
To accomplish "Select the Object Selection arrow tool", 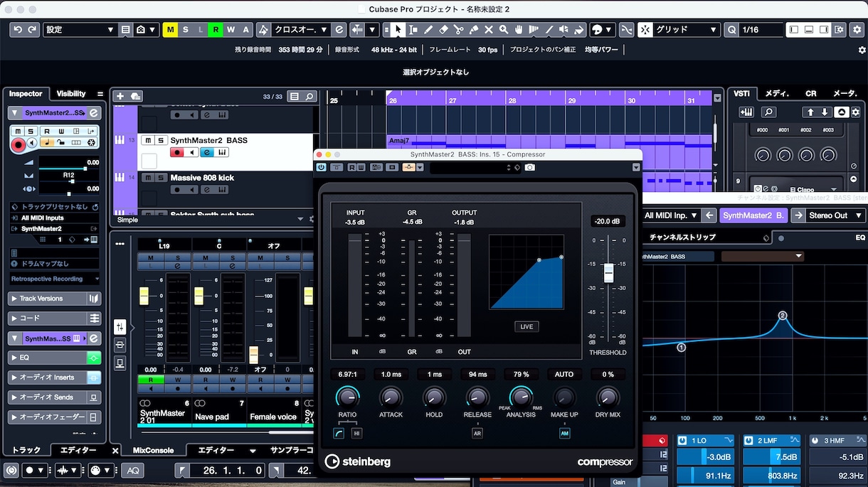I will tap(398, 30).
